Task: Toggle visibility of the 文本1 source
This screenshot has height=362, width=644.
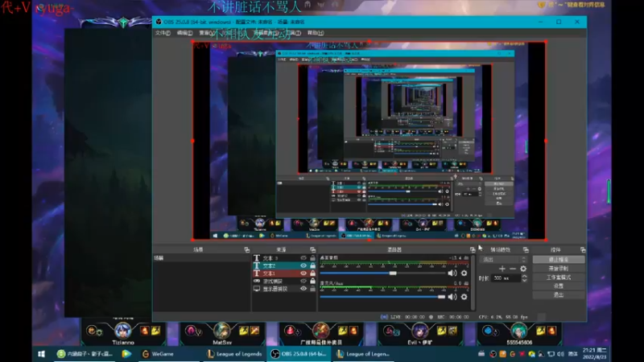Action: pyautogui.click(x=303, y=274)
